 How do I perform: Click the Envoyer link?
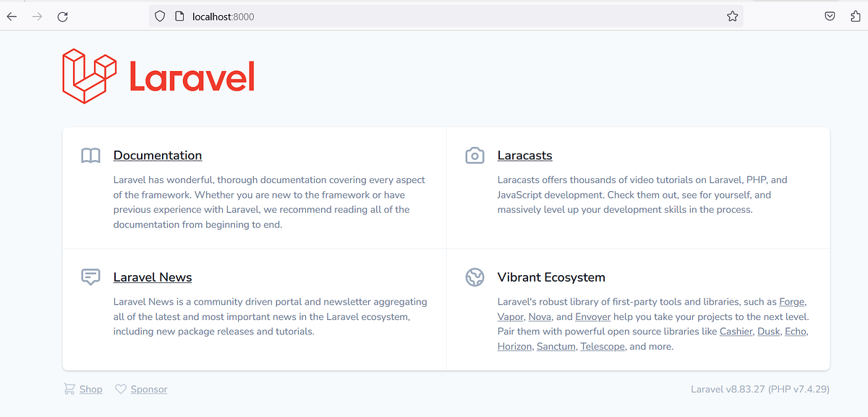point(593,316)
